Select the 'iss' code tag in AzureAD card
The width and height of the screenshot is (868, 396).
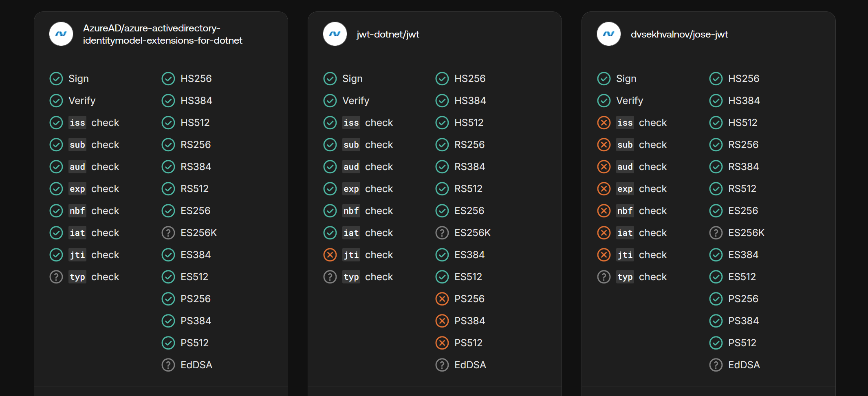tap(77, 122)
